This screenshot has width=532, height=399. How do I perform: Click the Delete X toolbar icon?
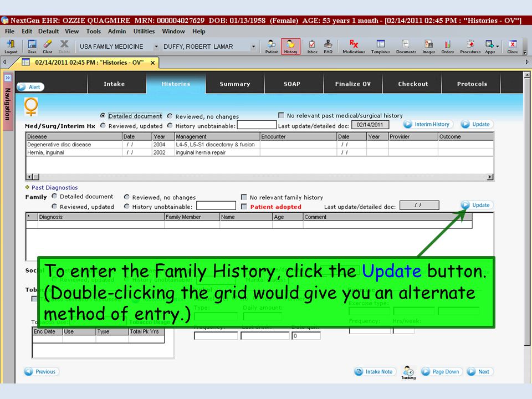click(64, 47)
